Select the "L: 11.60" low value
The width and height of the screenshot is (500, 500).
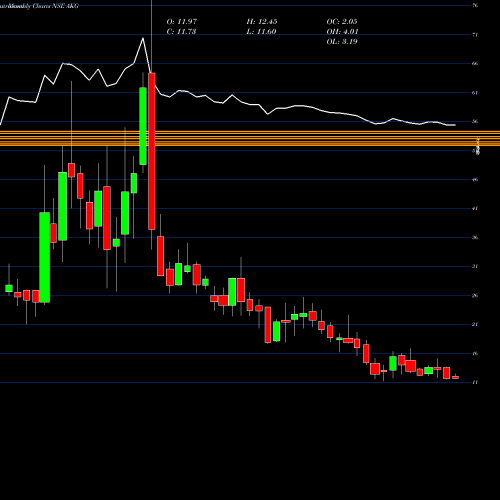(261, 32)
